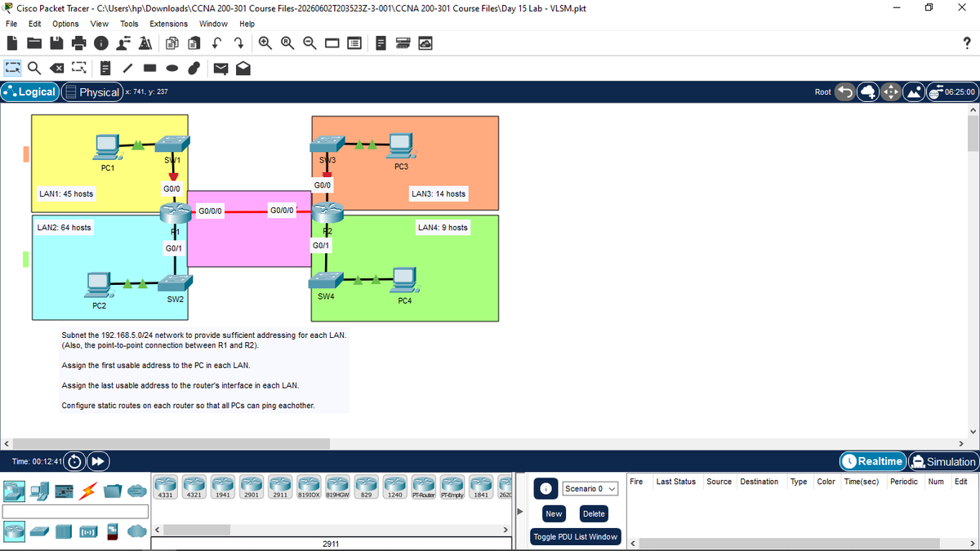Viewport: 980px width, 551px height.
Task: Open the File menu
Action: pos(12,24)
